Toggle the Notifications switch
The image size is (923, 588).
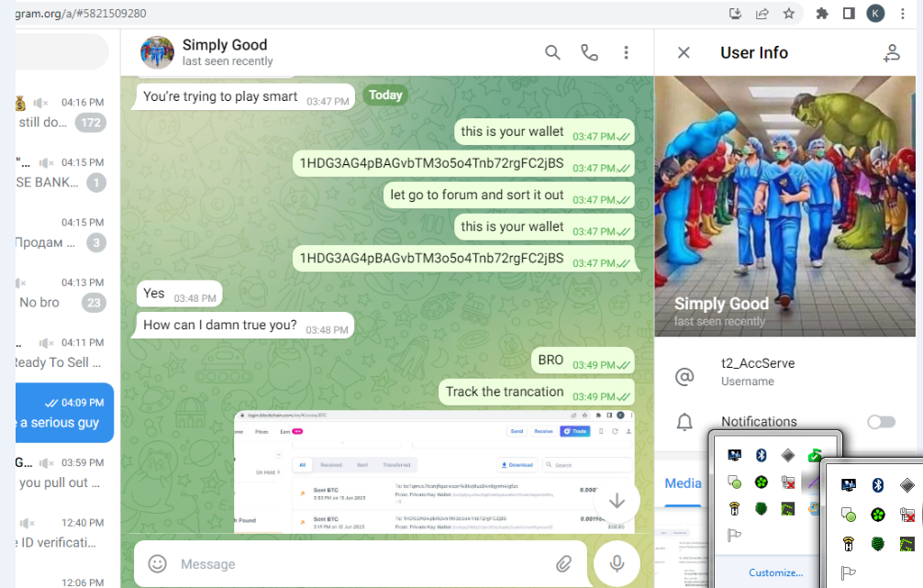pos(881,421)
